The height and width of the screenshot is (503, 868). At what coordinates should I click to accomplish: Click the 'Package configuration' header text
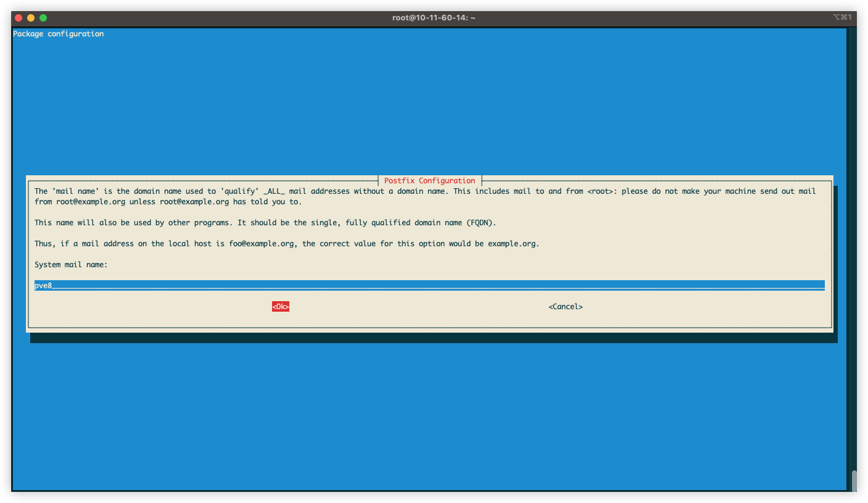59,34
